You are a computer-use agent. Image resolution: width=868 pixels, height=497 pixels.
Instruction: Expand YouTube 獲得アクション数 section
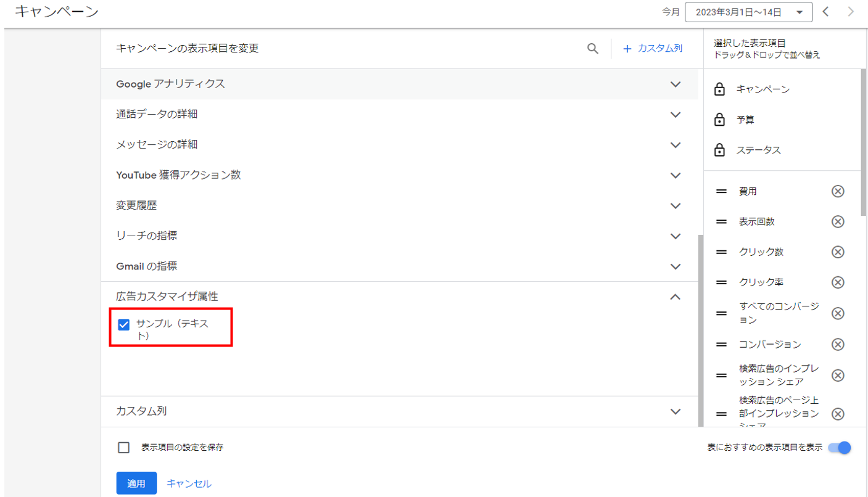[x=400, y=175]
